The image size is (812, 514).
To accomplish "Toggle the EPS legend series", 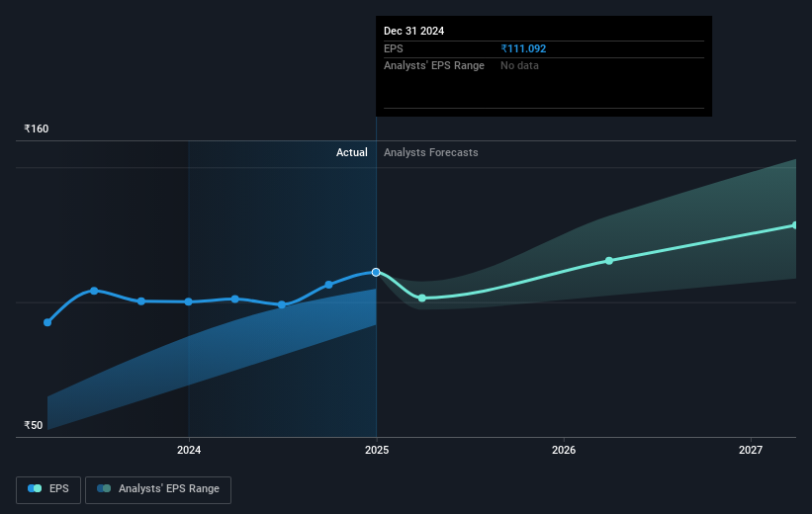I will point(48,489).
